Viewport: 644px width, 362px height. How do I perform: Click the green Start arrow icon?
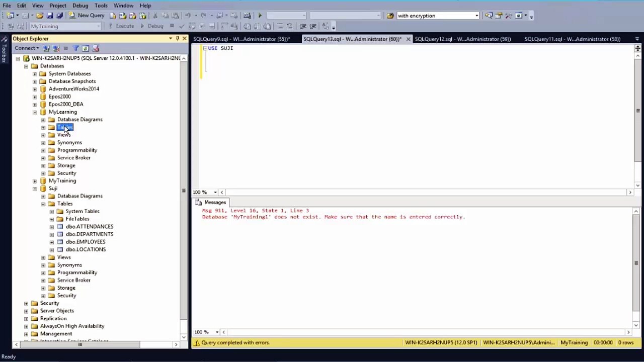click(260, 16)
